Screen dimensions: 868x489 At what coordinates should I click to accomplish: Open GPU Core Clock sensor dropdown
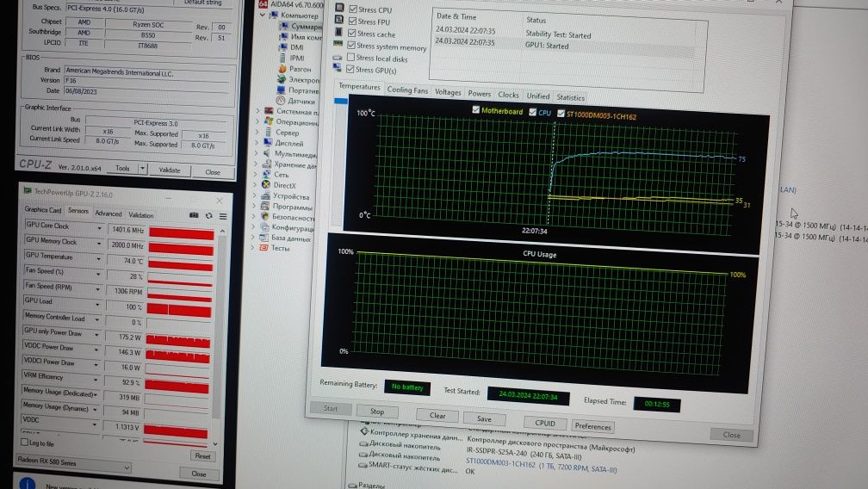[x=100, y=228]
